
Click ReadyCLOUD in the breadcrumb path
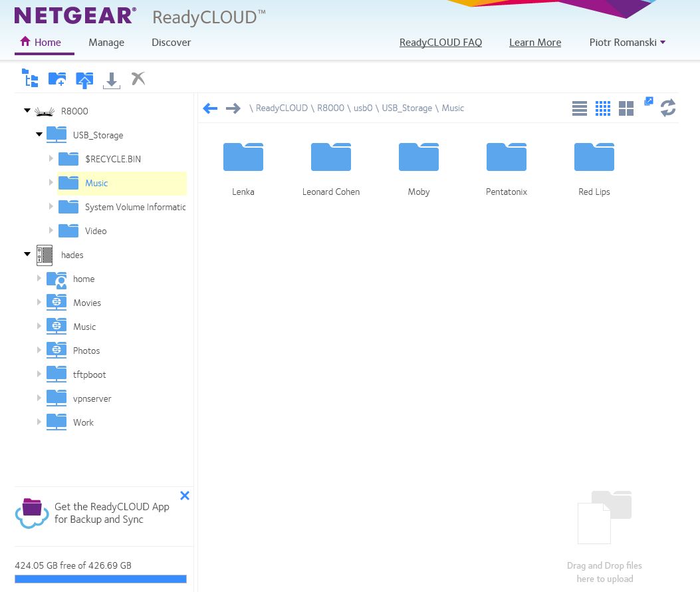coord(282,108)
